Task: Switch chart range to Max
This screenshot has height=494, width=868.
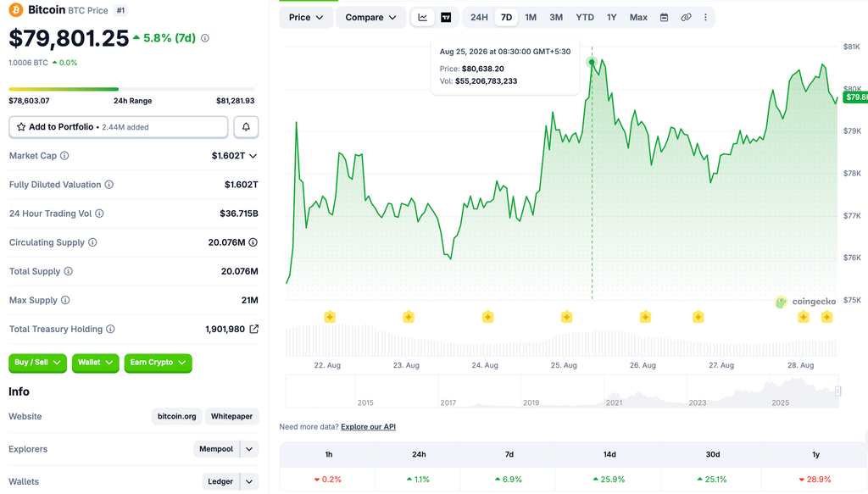Action: click(638, 17)
